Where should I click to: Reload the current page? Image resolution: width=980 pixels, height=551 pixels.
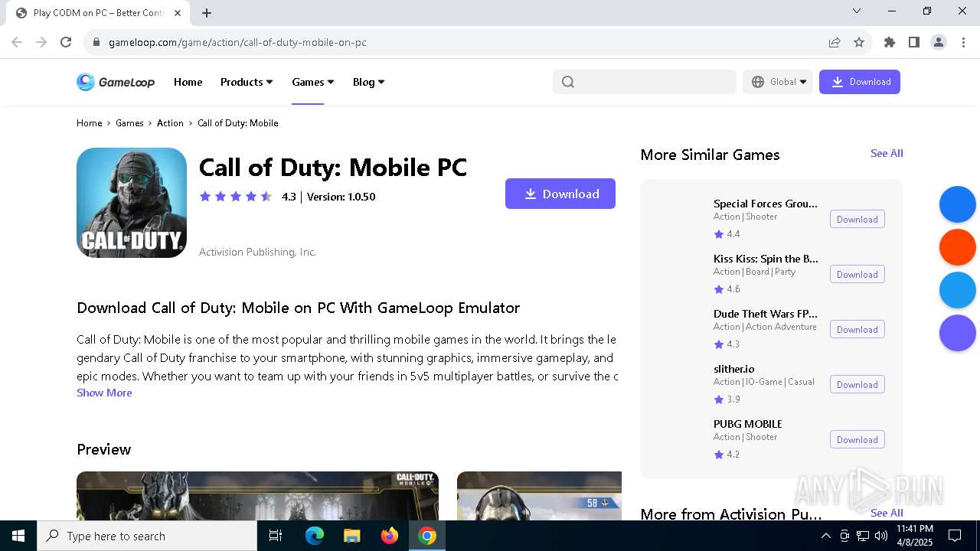click(x=66, y=42)
